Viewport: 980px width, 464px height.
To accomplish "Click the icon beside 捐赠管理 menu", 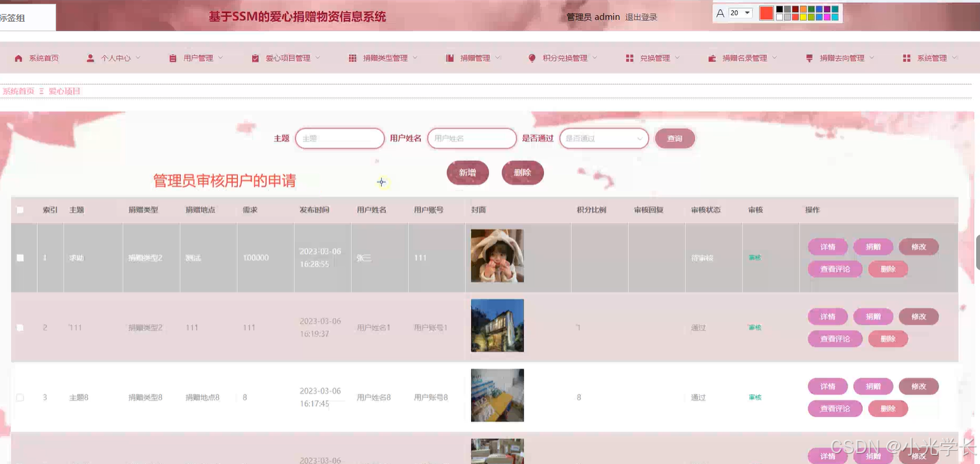I will 450,58.
